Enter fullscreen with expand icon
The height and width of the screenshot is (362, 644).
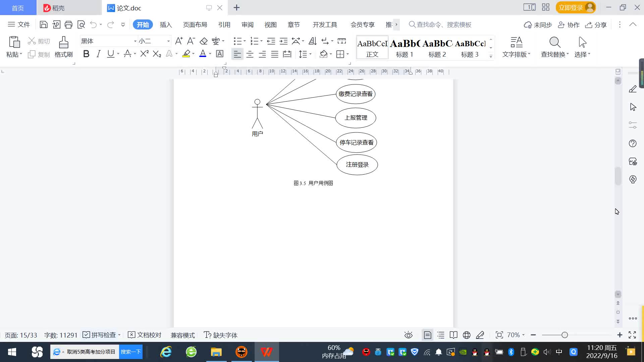(x=632, y=335)
